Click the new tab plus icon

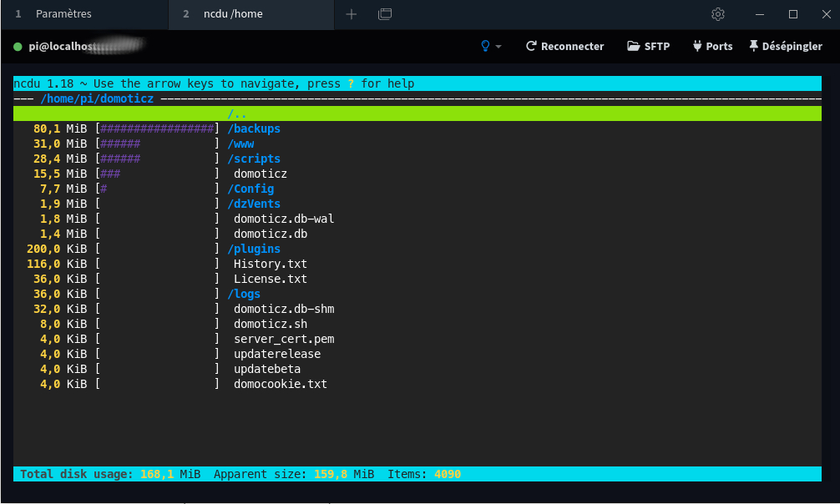click(352, 14)
